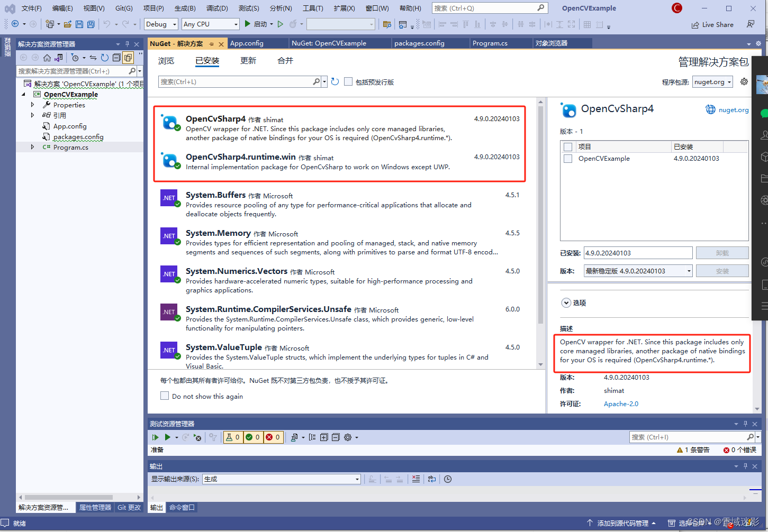The image size is (768, 532).
Task: Expand the Program.cs tree node
Action: [x=32, y=147]
